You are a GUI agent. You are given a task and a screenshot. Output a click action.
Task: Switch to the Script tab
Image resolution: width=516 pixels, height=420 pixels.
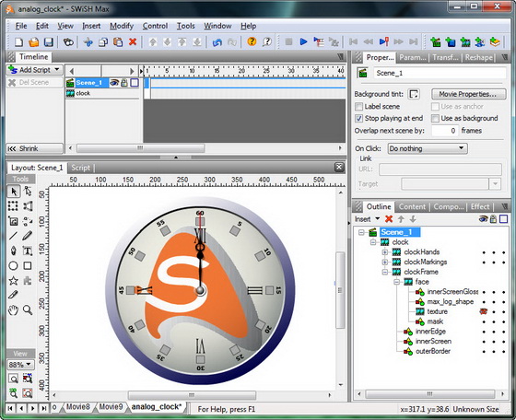point(81,168)
